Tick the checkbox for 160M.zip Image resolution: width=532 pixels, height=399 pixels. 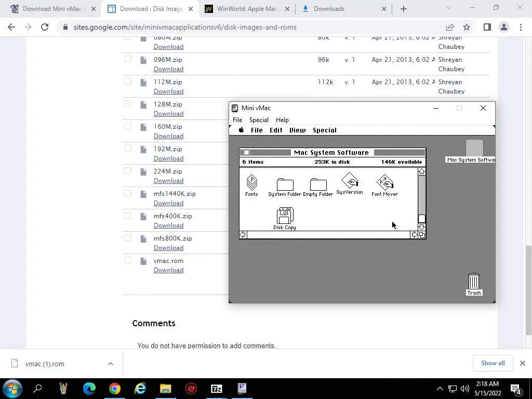(128, 126)
